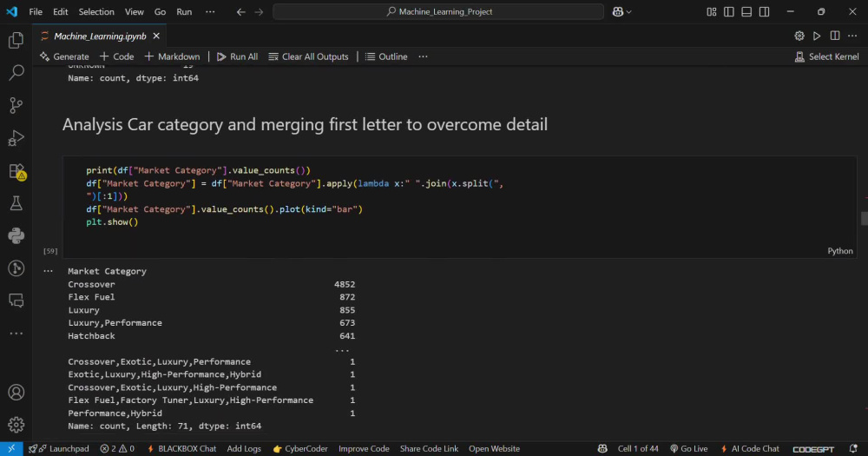Show additional views ellipsis in activity bar
The height and width of the screenshot is (456, 868).
(16, 334)
